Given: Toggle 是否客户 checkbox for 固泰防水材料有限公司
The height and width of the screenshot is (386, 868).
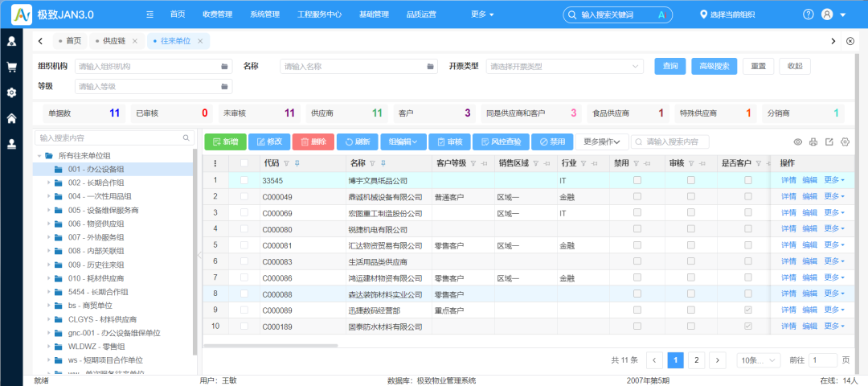Looking at the screenshot, I should [x=748, y=326].
